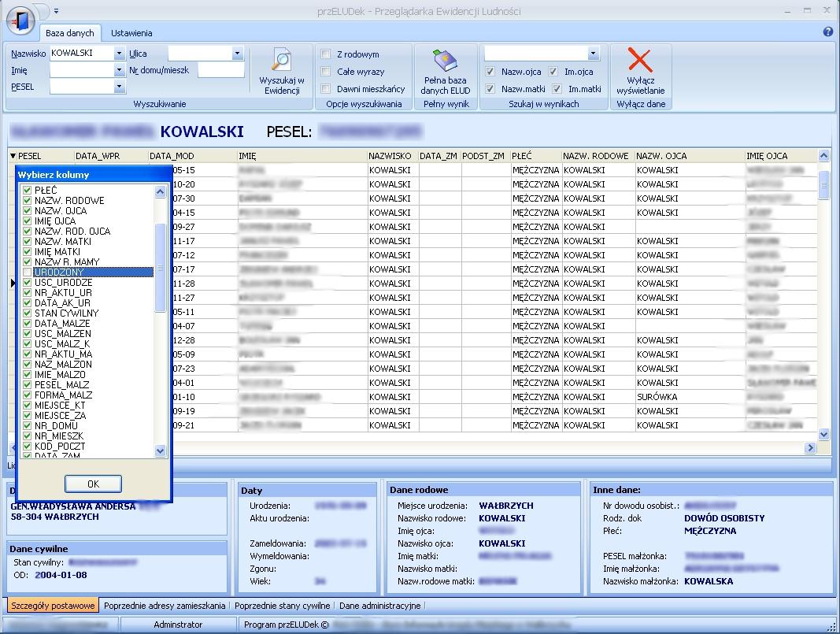Sort by the IMIĘ column header
This screenshot has height=634, width=840.
pyautogui.click(x=302, y=156)
